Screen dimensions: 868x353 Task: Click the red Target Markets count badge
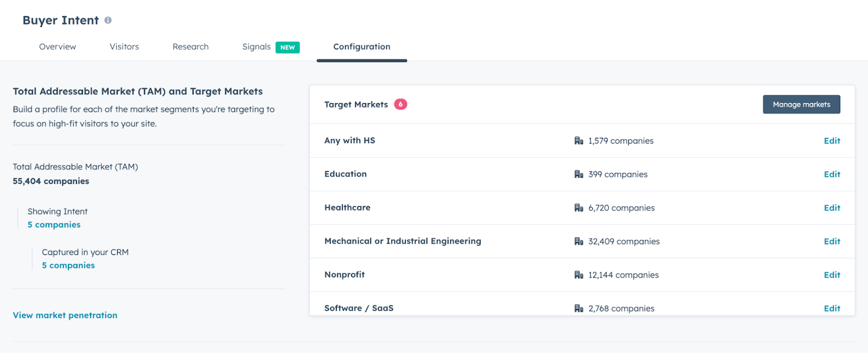pos(400,104)
